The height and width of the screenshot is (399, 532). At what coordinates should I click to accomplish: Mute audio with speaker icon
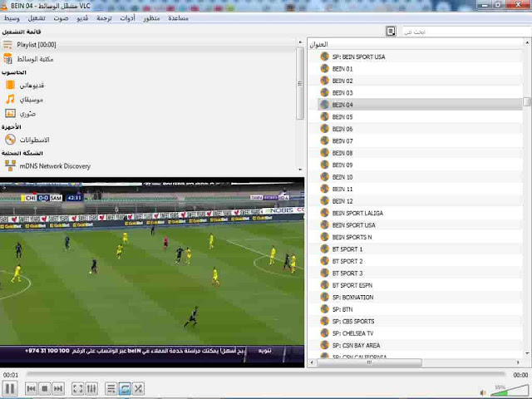click(x=483, y=392)
